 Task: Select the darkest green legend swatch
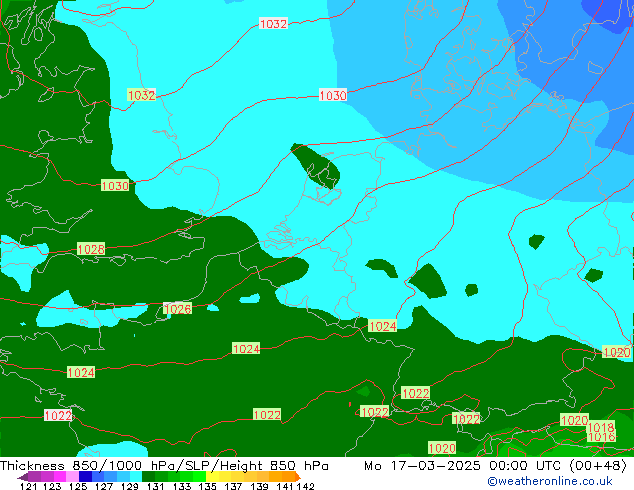tap(148, 476)
